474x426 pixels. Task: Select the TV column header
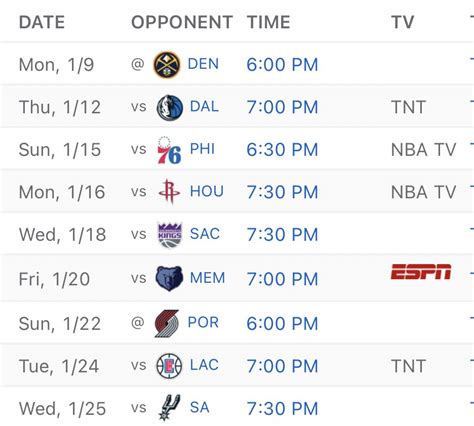click(402, 22)
